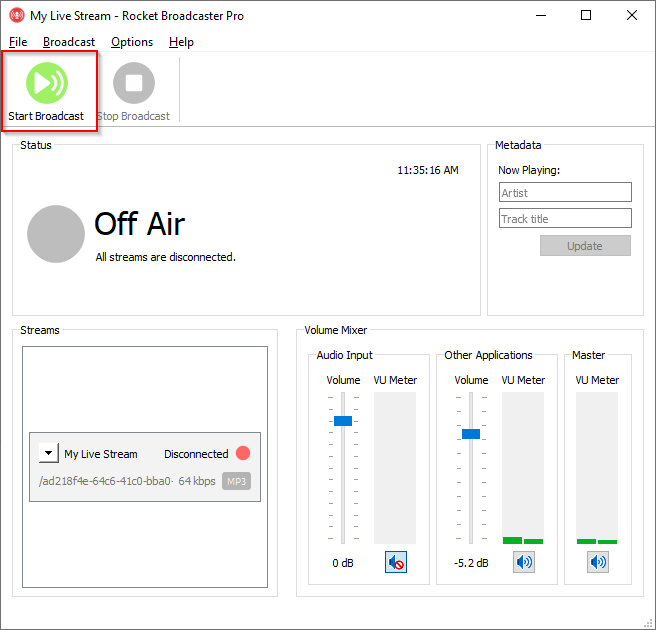Click the Audio Input VU meter
This screenshot has width=656, height=630.
[395, 468]
